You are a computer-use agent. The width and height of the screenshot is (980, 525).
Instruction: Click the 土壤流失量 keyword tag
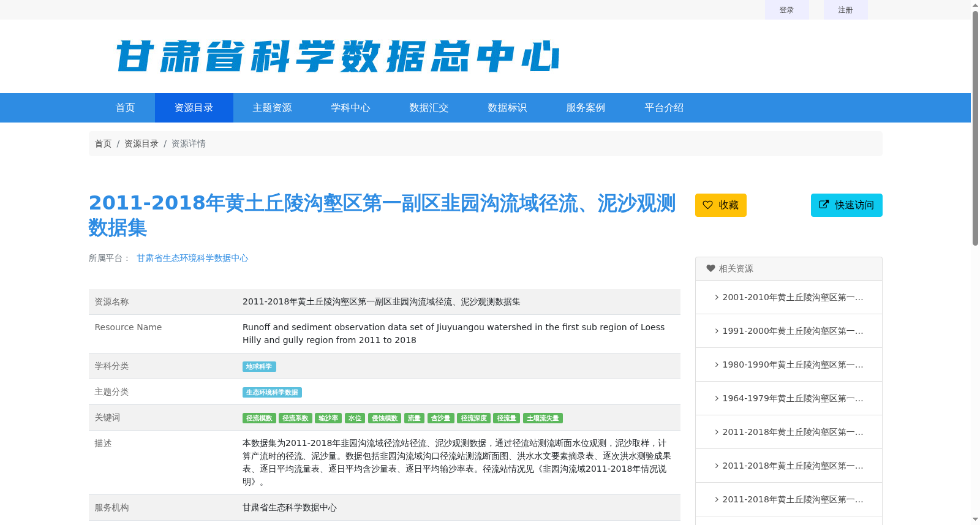pyautogui.click(x=543, y=418)
